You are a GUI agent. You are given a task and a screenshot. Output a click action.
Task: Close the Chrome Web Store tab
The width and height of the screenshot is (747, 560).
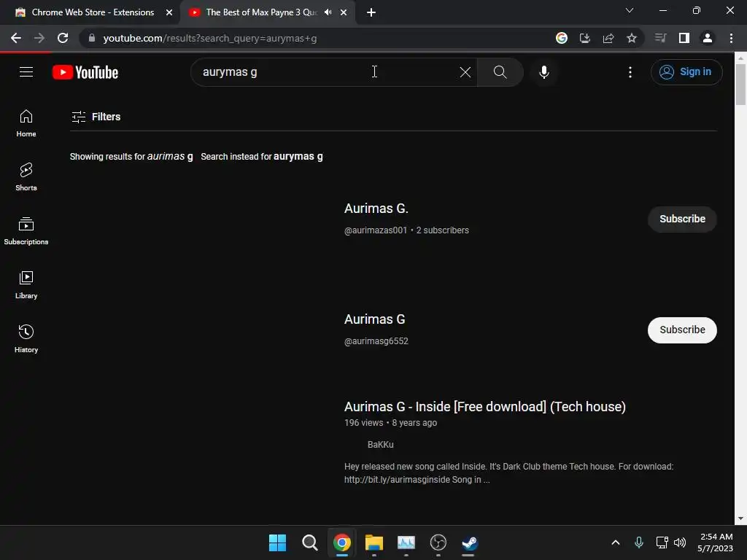tap(169, 12)
